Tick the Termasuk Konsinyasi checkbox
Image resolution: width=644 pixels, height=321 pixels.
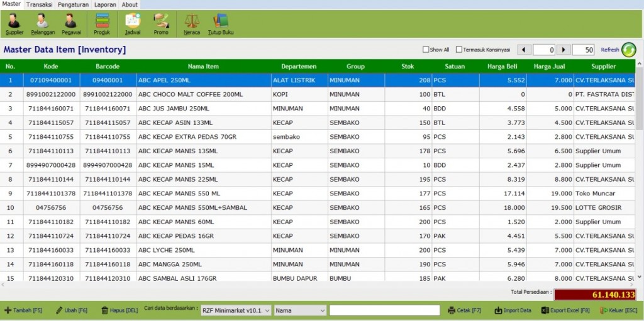(x=458, y=50)
